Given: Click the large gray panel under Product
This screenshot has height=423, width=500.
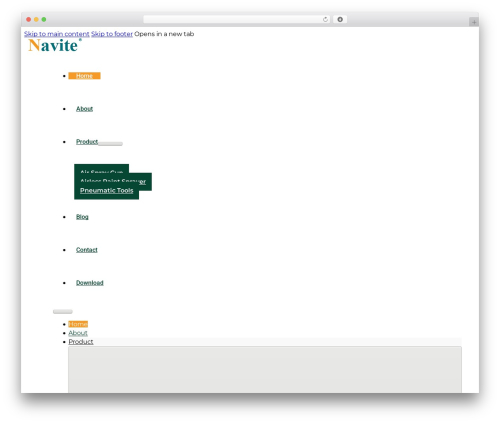Looking at the screenshot, I should 265,369.
